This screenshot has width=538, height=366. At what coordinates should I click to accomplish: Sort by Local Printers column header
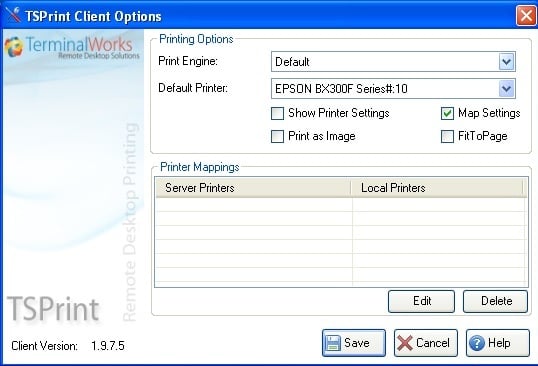[438, 188]
